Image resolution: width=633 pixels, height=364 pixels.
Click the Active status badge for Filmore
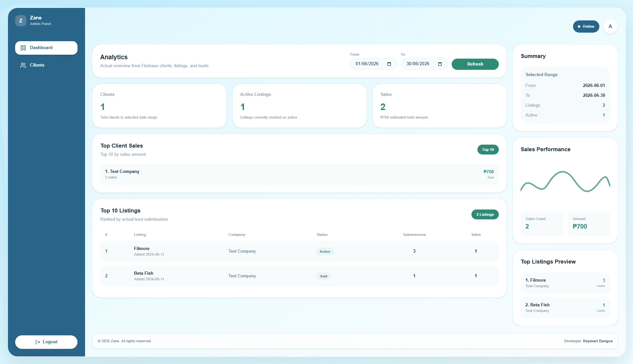(325, 252)
